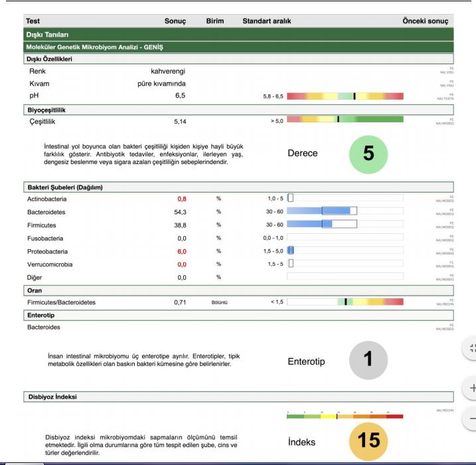
Task: Click the red '6,0' Proteobacteria value
Action: click(182, 252)
